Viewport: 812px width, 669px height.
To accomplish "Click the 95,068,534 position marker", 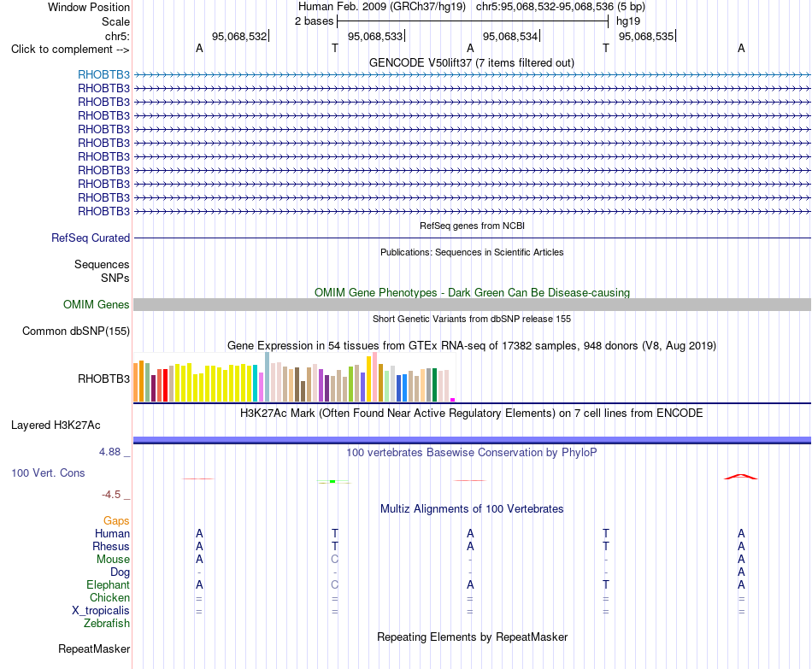I will (510, 36).
